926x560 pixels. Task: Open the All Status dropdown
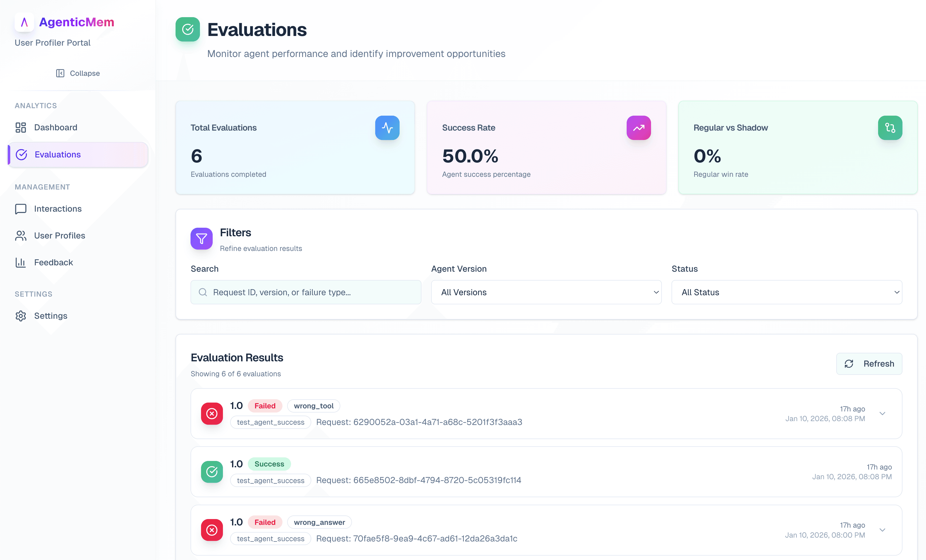click(x=786, y=292)
